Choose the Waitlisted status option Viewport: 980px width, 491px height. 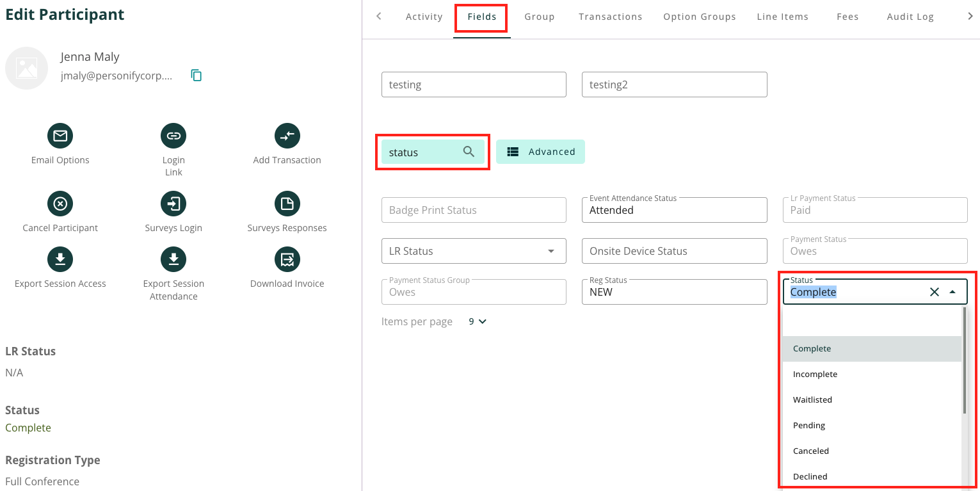coord(872,400)
